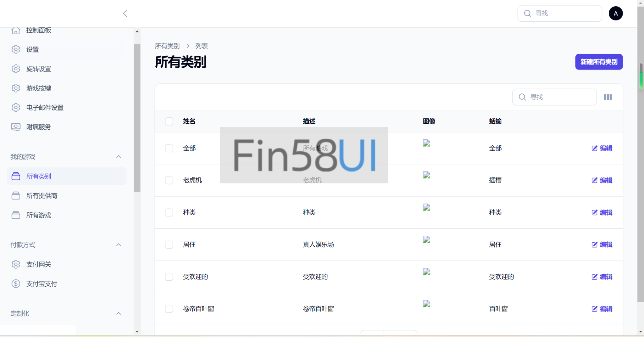Click the column toggle icon beside table search
644x337 pixels.
(608, 97)
